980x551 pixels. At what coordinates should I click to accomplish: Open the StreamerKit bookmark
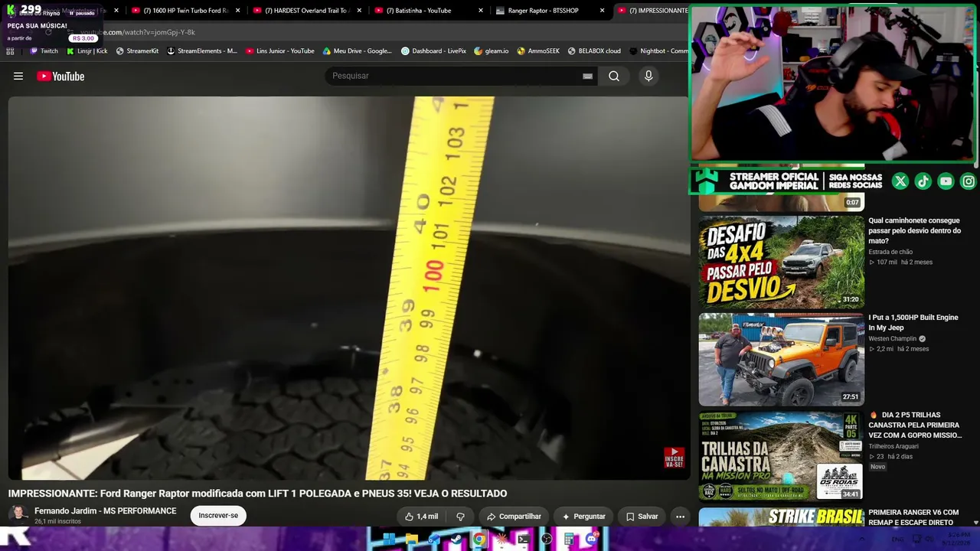137,51
